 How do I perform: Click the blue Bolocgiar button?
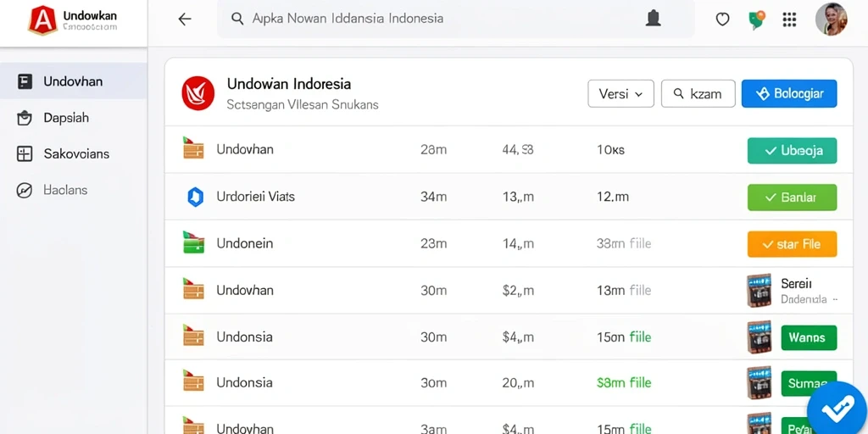tap(789, 93)
